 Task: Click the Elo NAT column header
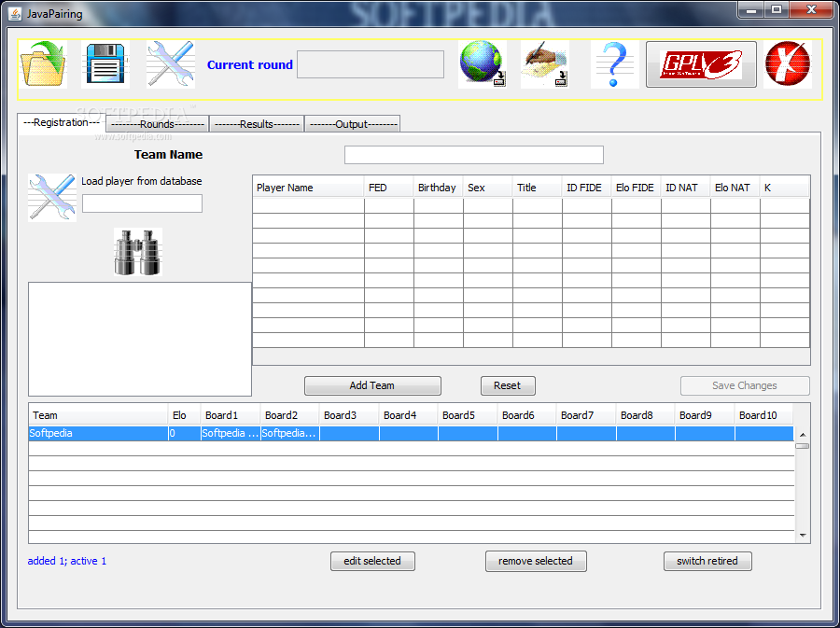tap(735, 188)
